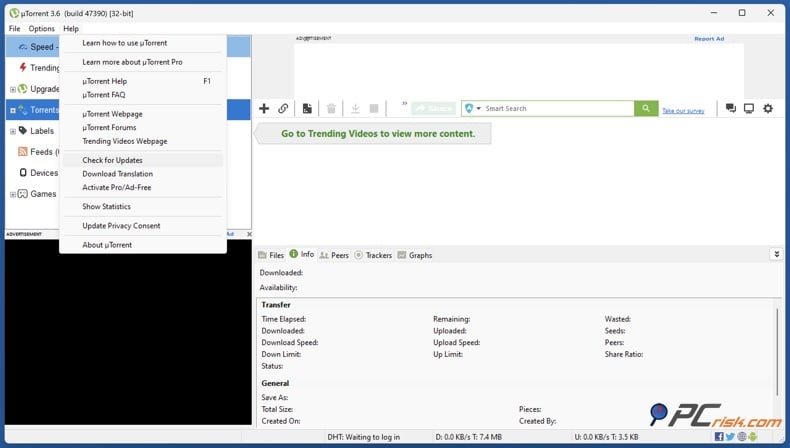Select Trending Videos Webpage entry
Screen dimensions: 790x448
pos(143,141)
